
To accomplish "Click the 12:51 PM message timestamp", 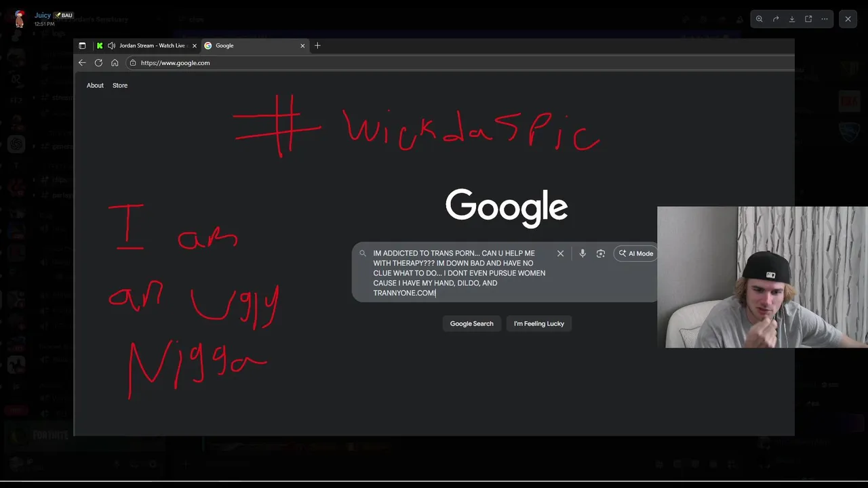I will [x=44, y=24].
